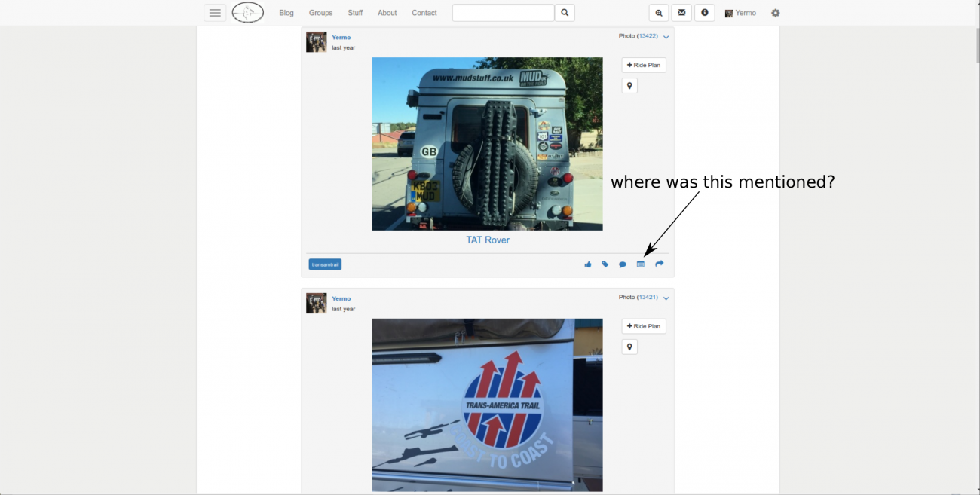Click the magnifier search button beside the search field
This screenshot has height=495, width=980.
coord(565,13)
